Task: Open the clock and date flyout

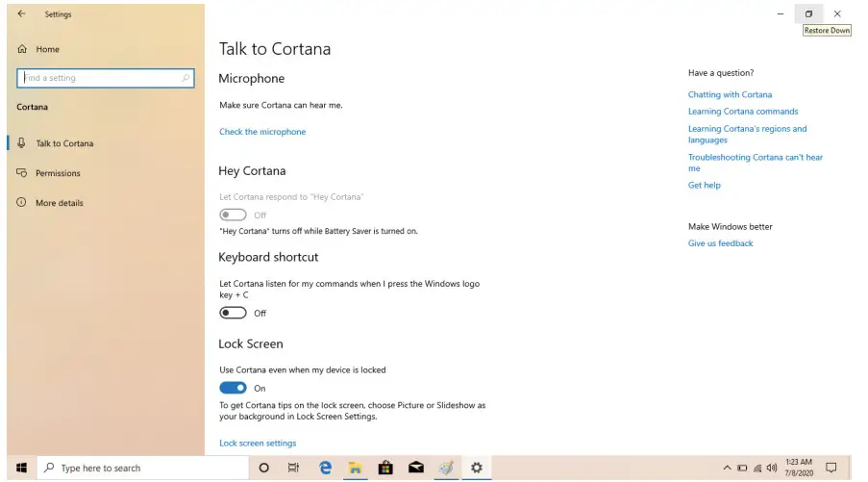Action: [799, 469]
